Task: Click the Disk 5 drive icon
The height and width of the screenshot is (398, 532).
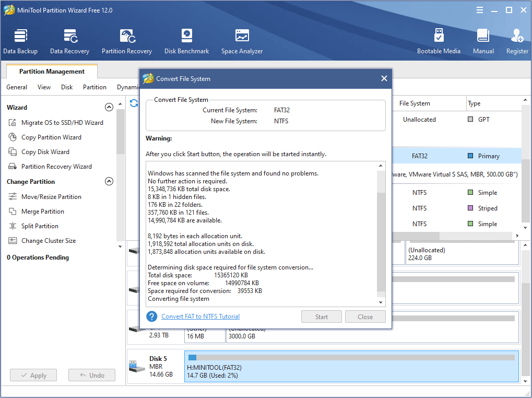Action: click(x=137, y=367)
